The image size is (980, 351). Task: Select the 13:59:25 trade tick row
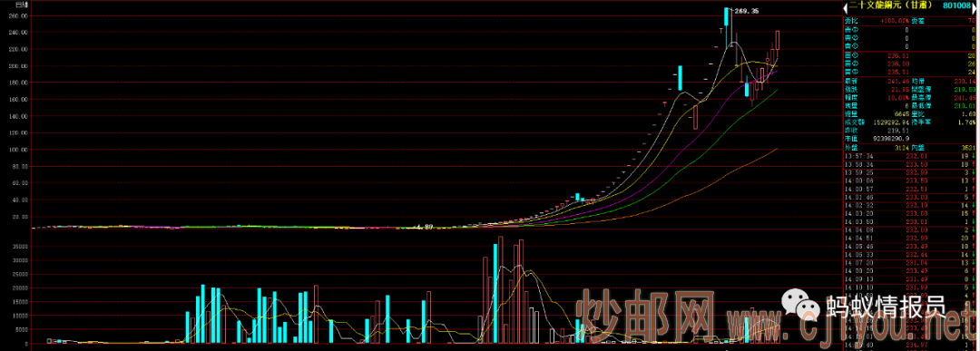tap(910, 172)
